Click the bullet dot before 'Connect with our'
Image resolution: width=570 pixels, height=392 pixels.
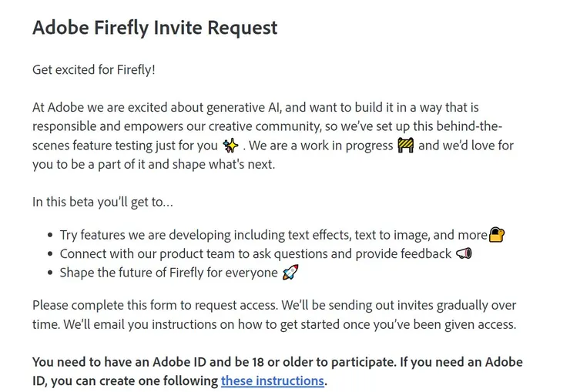coord(50,254)
